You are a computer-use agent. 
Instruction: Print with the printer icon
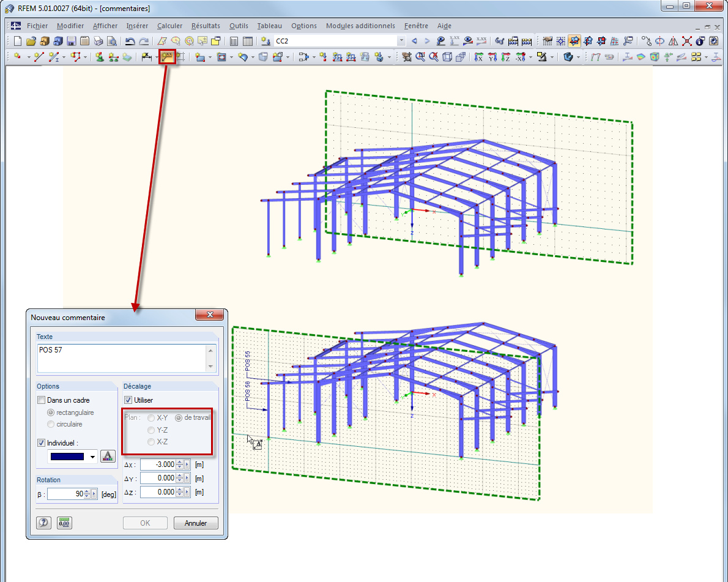tap(98, 42)
